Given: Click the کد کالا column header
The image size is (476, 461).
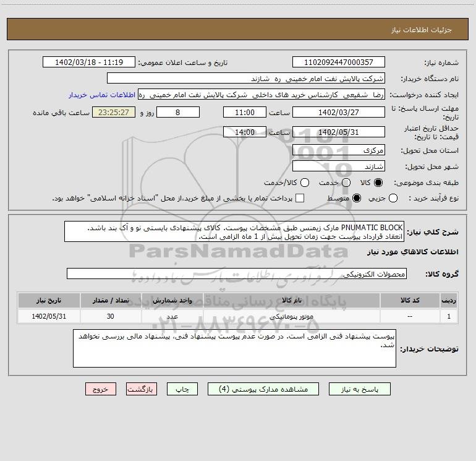Looking at the screenshot, I should coord(410,300).
